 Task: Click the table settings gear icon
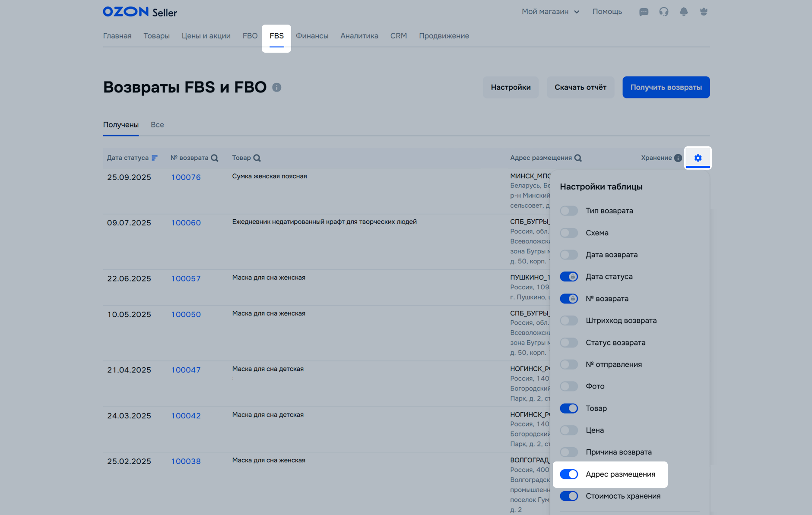tap(698, 158)
